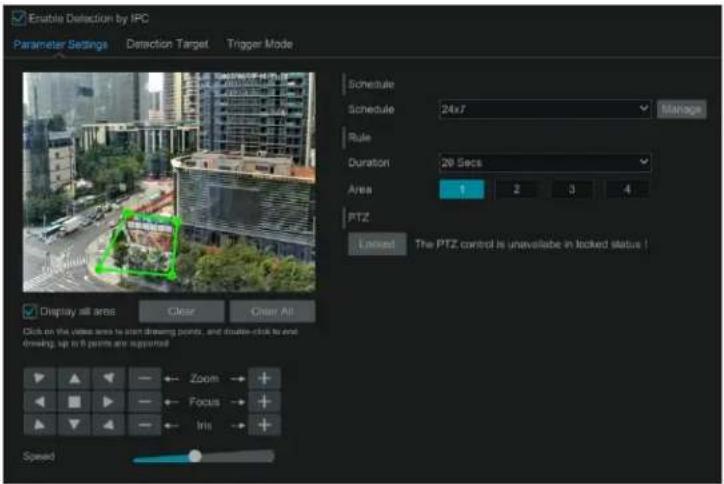Open the Duration 20 Secs dropdown

545,163
